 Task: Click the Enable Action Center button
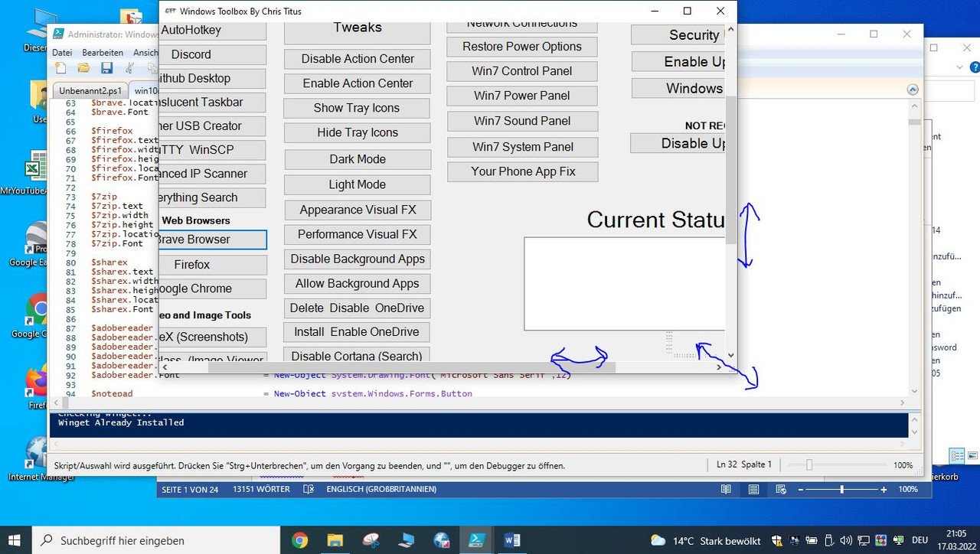[x=358, y=83]
